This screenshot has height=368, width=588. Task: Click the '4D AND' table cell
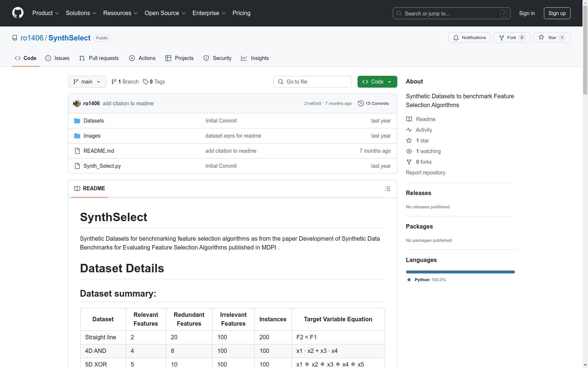tap(103, 351)
